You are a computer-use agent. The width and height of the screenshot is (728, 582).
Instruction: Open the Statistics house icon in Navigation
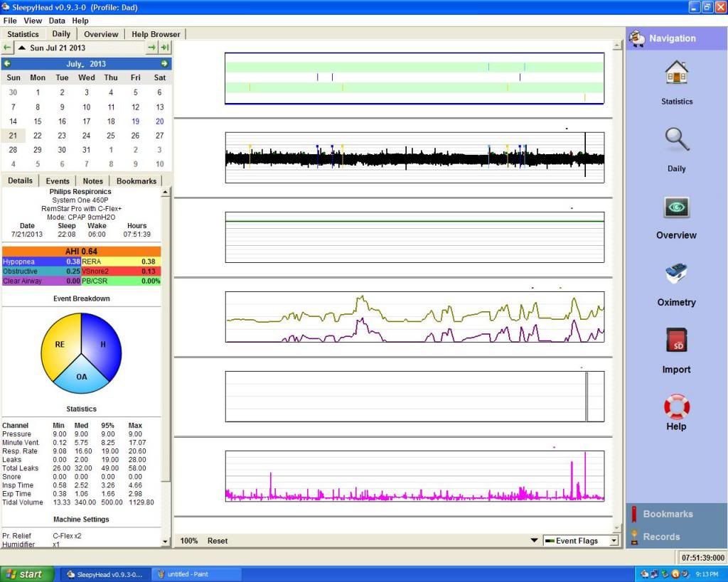coord(677,73)
